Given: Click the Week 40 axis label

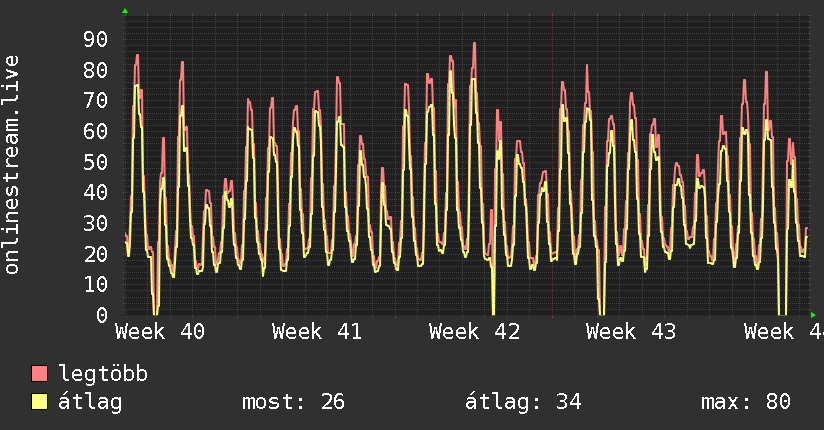Looking at the screenshot, I should [160, 332].
